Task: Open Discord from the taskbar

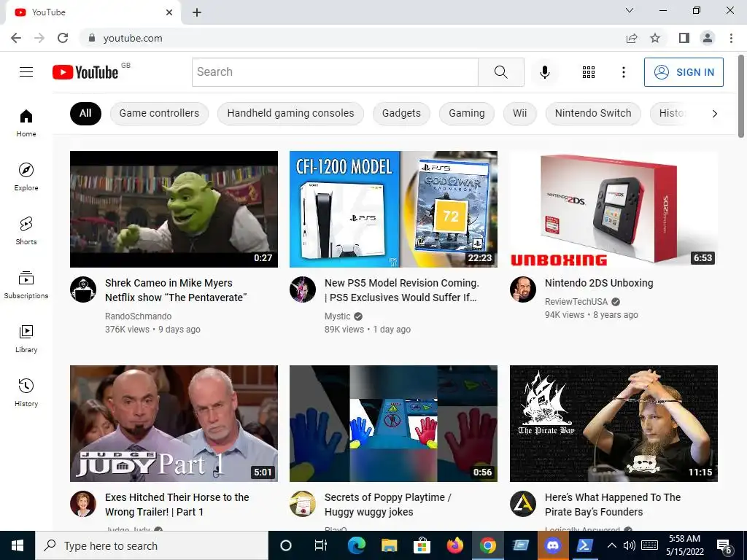Action: (553, 545)
